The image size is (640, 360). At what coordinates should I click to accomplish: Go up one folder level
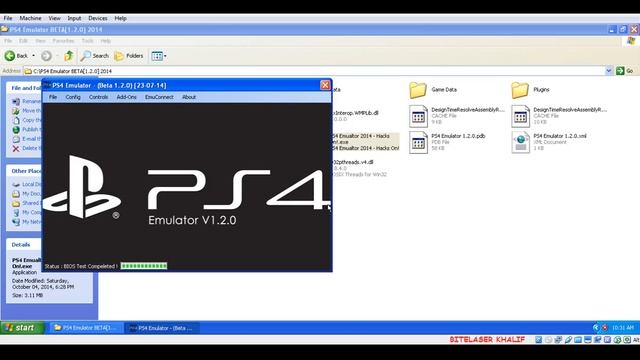pyautogui.click(x=69, y=56)
